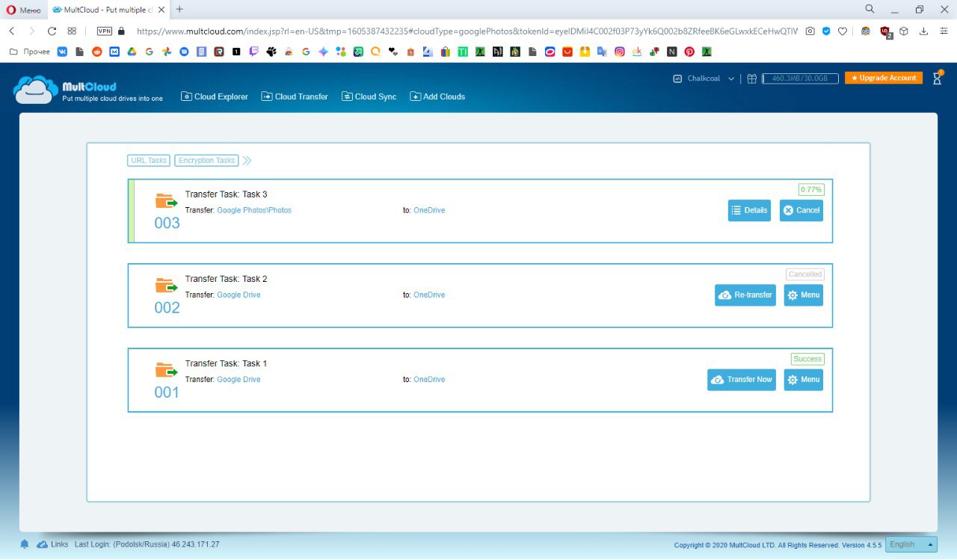Open Task 1 OneDrive destination link
The height and width of the screenshot is (560, 957).
(x=429, y=379)
